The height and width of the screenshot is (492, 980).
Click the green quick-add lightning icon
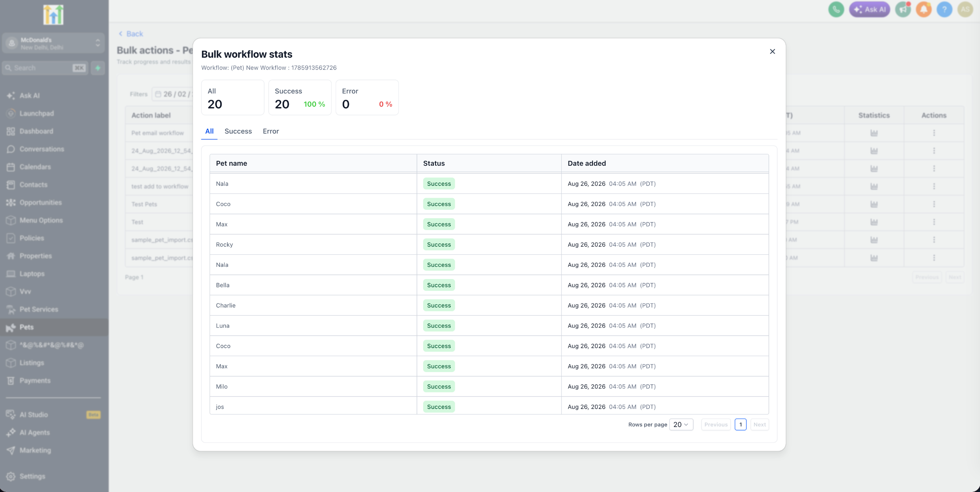point(98,68)
